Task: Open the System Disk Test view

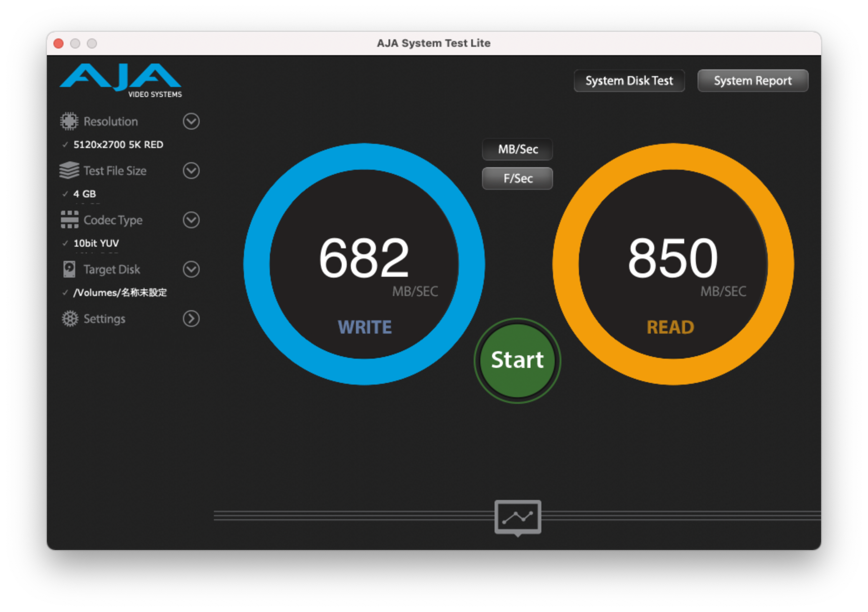Action: click(629, 80)
